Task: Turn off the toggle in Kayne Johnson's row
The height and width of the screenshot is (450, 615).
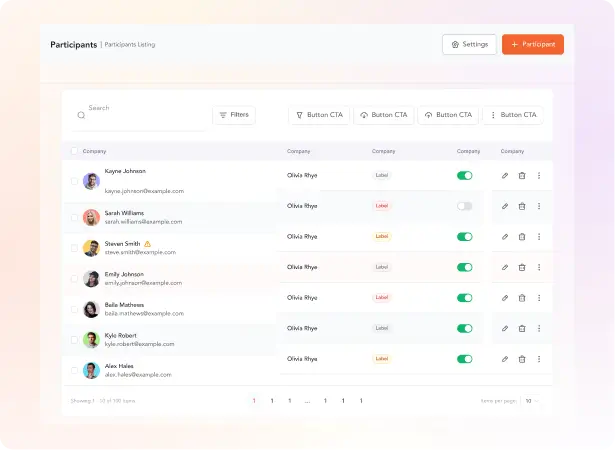Action: pyautogui.click(x=464, y=176)
